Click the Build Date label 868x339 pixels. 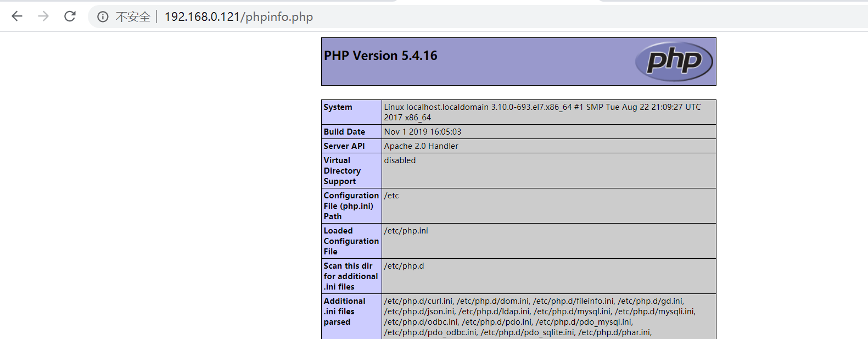point(344,132)
